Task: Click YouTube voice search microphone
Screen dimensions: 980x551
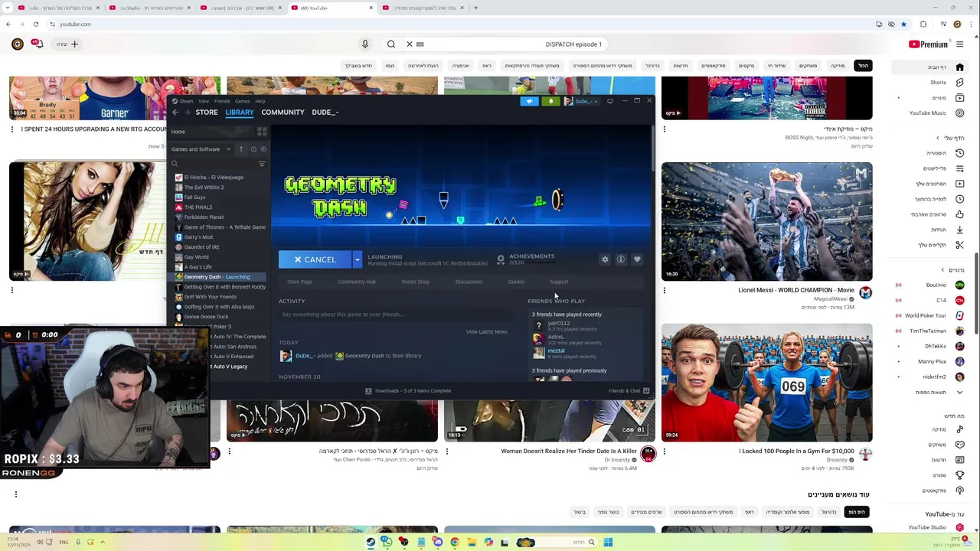Action: pos(365,44)
